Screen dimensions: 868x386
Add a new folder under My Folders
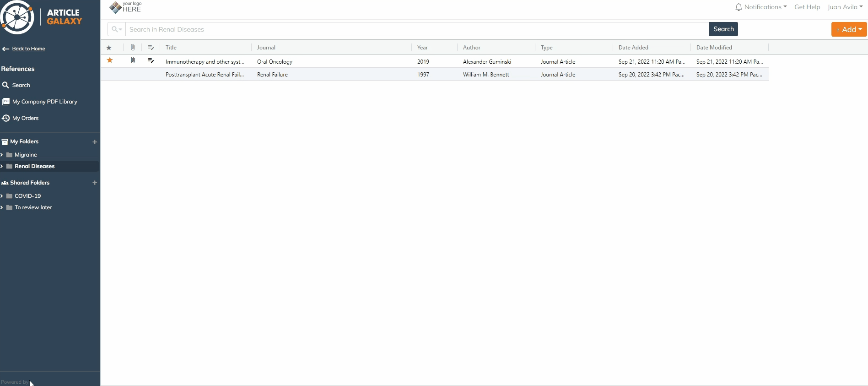95,142
